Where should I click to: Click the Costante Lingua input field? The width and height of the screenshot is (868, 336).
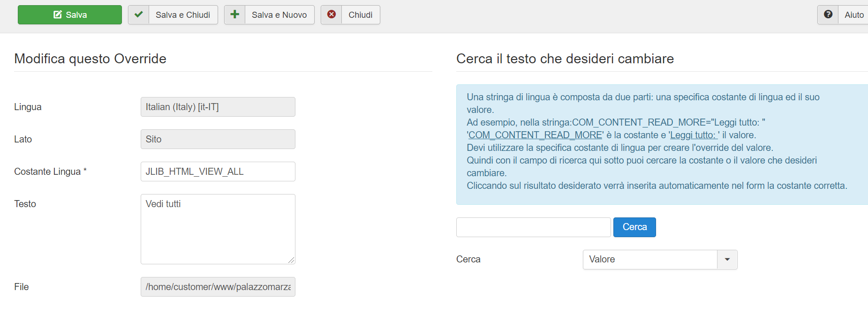(x=218, y=172)
